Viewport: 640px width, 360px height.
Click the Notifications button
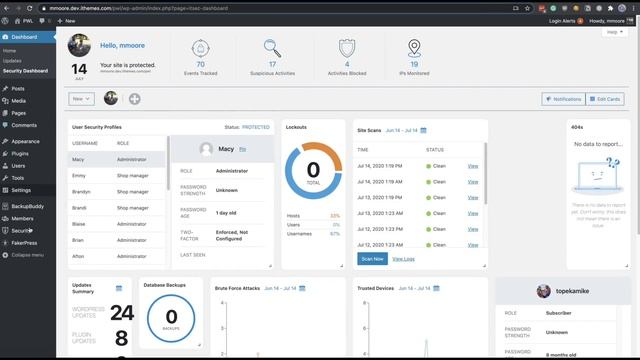[x=564, y=99]
